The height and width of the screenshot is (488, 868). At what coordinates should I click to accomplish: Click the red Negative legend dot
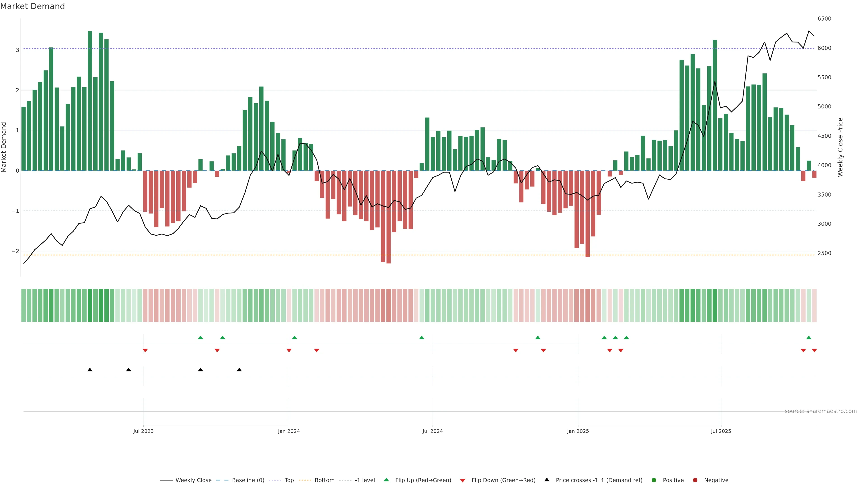[695, 480]
